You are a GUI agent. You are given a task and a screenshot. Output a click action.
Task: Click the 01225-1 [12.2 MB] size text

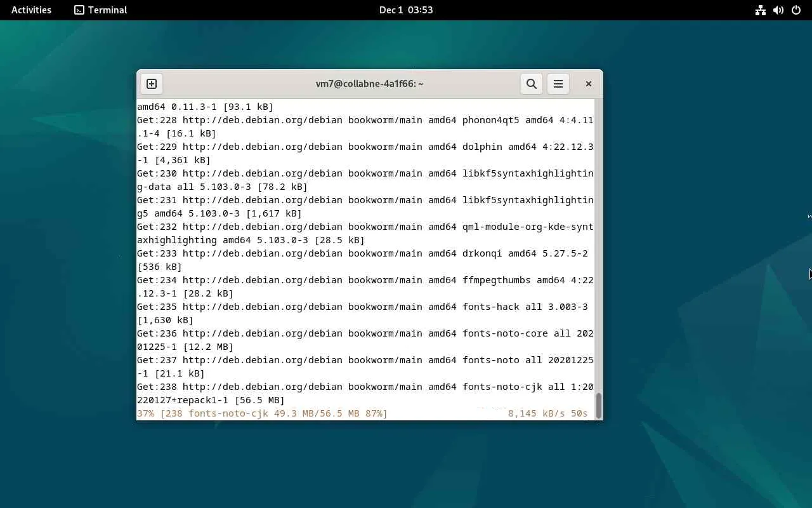click(185, 347)
